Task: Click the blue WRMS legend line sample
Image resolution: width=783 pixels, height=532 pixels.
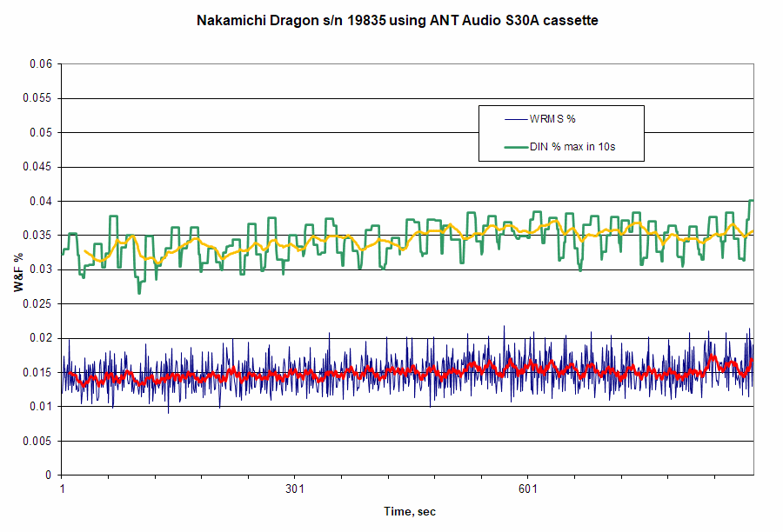Action: (516, 119)
